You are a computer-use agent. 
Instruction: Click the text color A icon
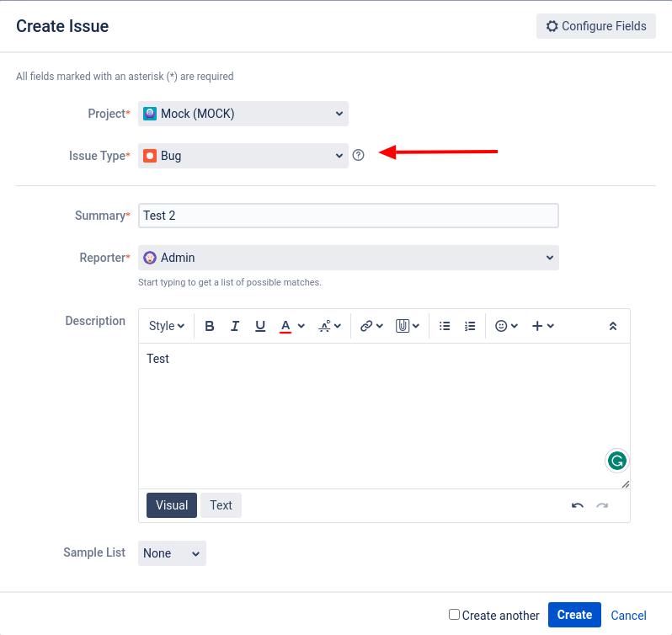(x=285, y=326)
